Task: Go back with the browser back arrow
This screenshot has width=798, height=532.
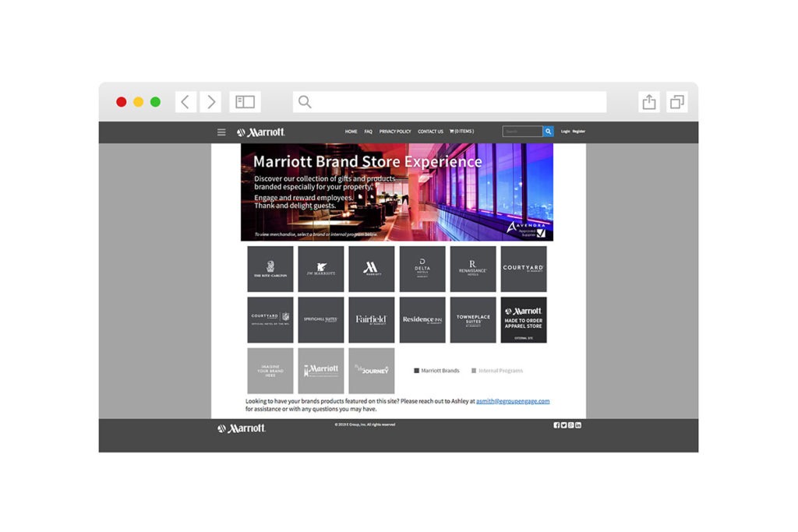Action: click(185, 102)
